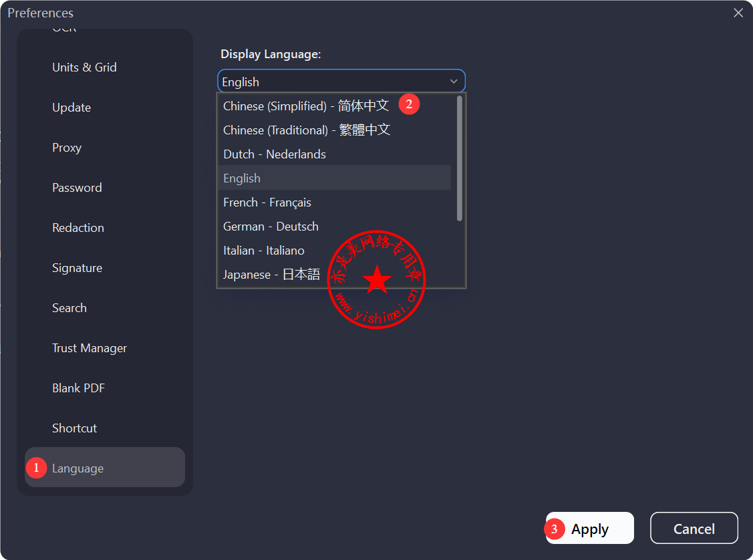This screenshot has height=560, width=753.
Task: Pick the highlighted English option in list
Action: pos(242,178)
